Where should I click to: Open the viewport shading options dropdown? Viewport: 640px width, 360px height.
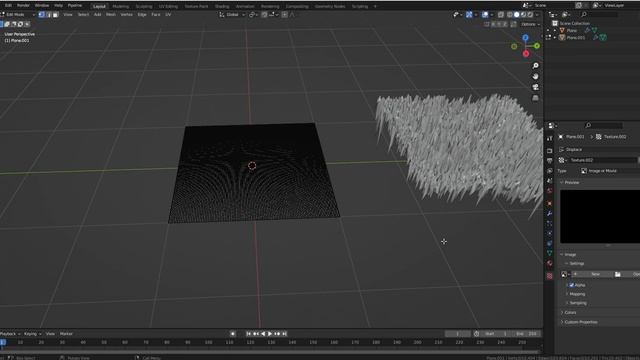(537, 15)
